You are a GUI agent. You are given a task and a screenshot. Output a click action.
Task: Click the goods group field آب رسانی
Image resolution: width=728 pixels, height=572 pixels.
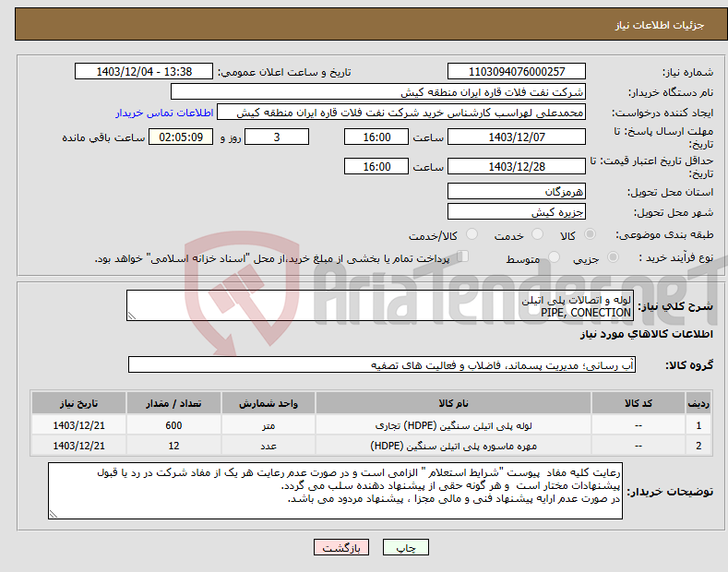[x=382, y=365]
